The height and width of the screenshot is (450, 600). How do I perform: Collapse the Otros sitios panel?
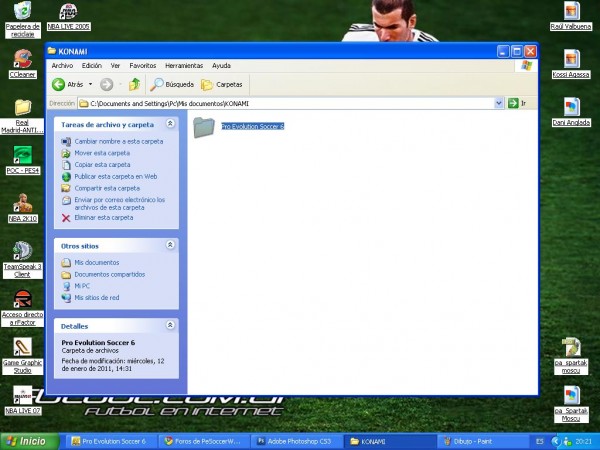click(170, 245)
